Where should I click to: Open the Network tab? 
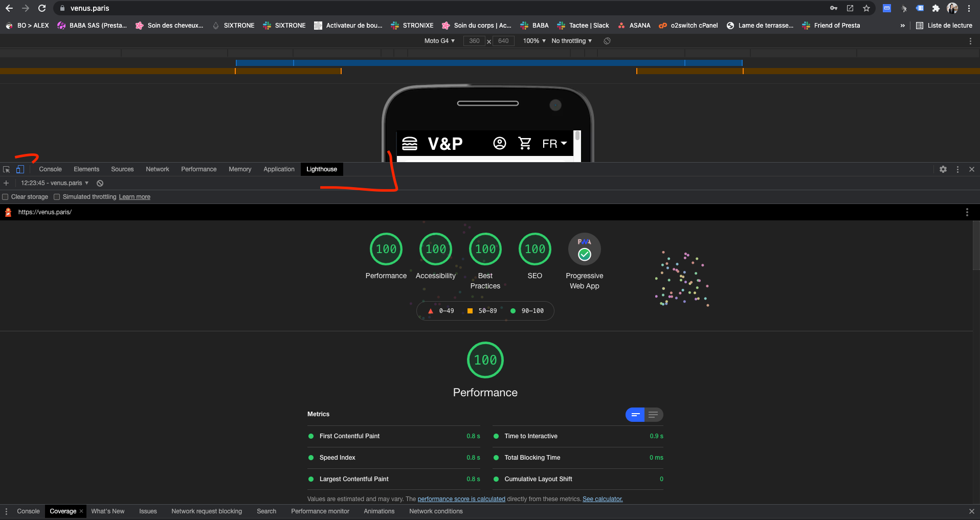(x=158, y=169)
